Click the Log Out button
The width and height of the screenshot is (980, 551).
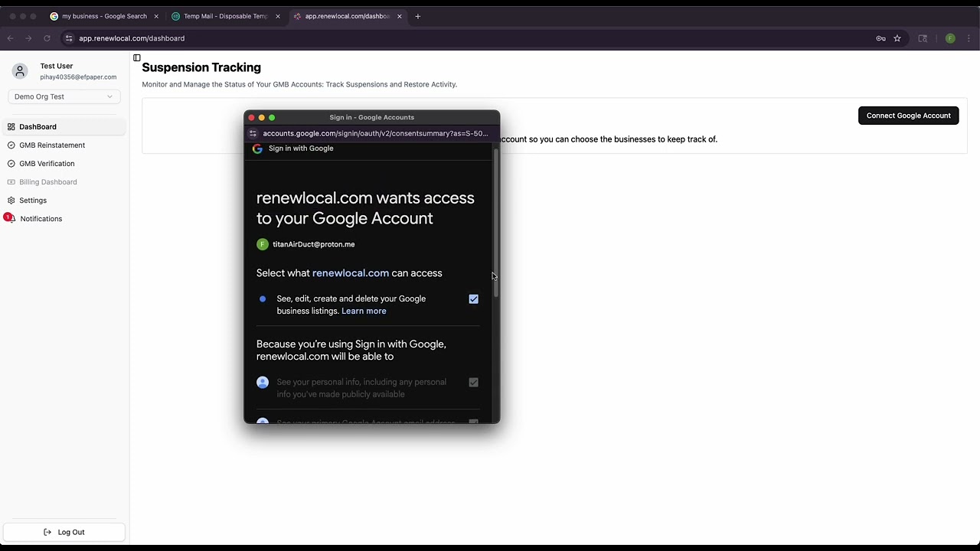64,532
